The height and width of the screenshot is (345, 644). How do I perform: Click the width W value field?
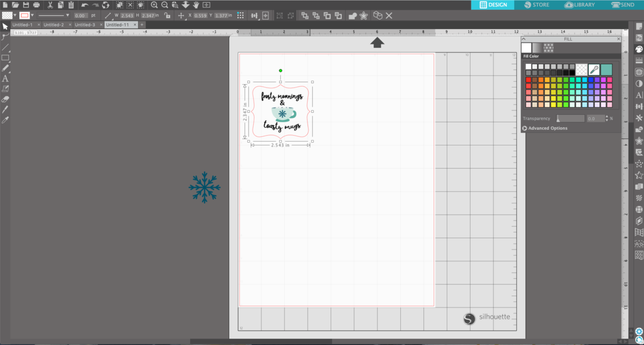coord(127,16)
